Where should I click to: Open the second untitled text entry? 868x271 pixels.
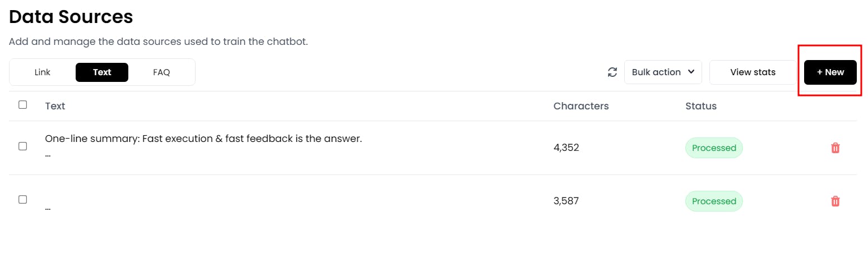[48, 208]
